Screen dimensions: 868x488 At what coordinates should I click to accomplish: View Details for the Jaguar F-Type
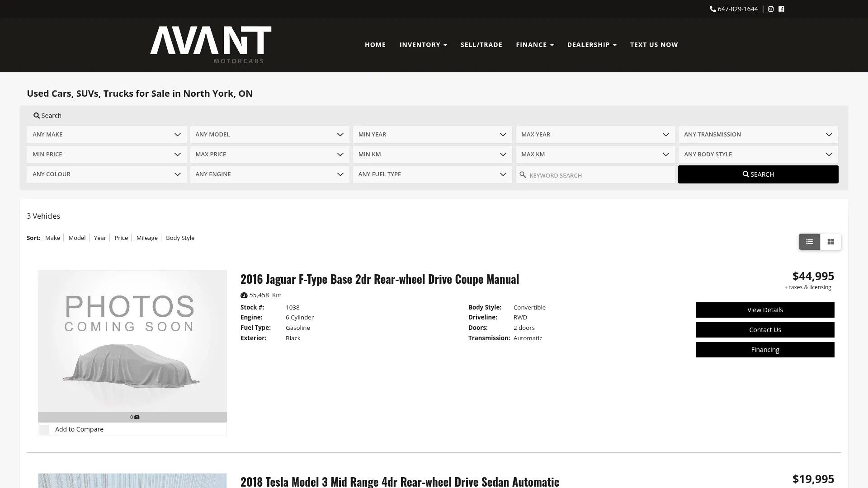pos(765,310)
